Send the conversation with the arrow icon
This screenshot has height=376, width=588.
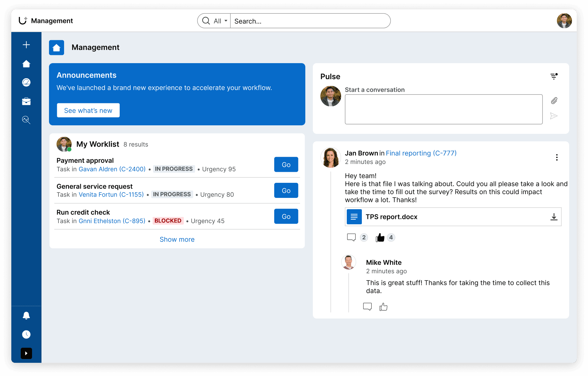click(554, 116)
